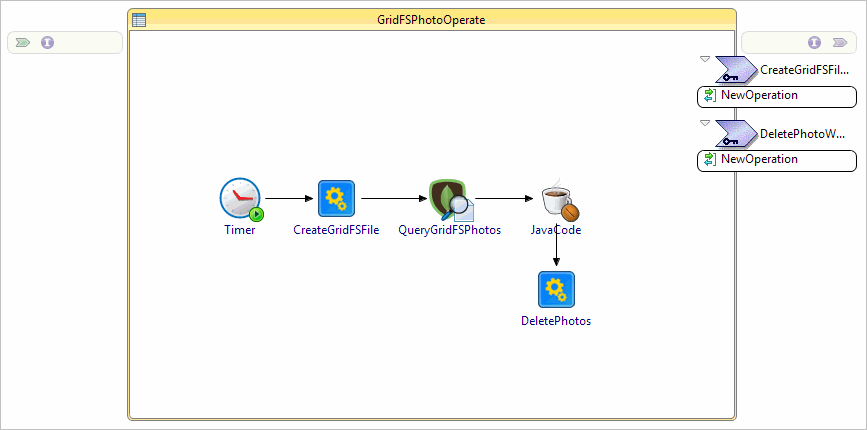Select NewOperation under CreateGridFSFil... reference
Image resolution: width=867 pixels, height=430 pixels.
tap(777, 96)
